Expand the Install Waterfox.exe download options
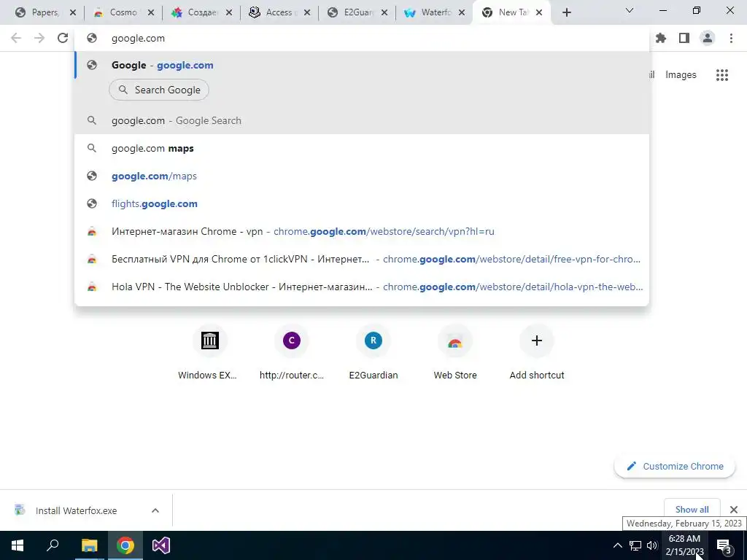The height and width of the screenshot is (560, 747). point(155,510)
